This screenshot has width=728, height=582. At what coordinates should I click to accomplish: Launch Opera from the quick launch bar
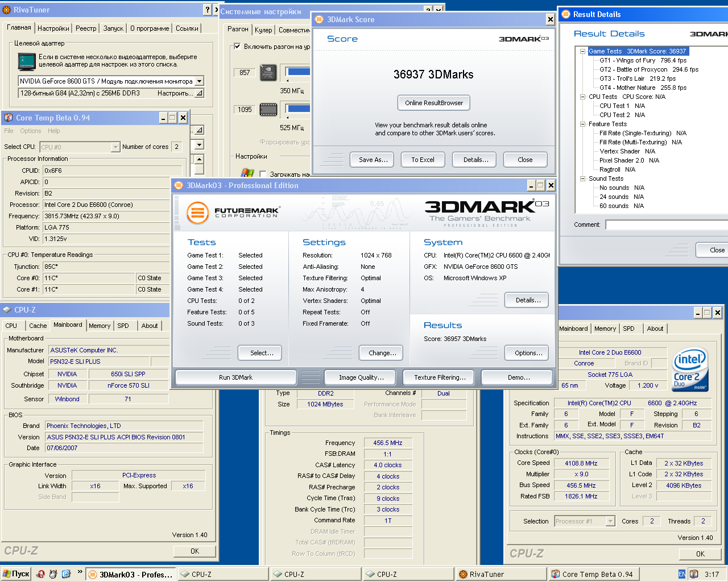(x=41, y=574)
